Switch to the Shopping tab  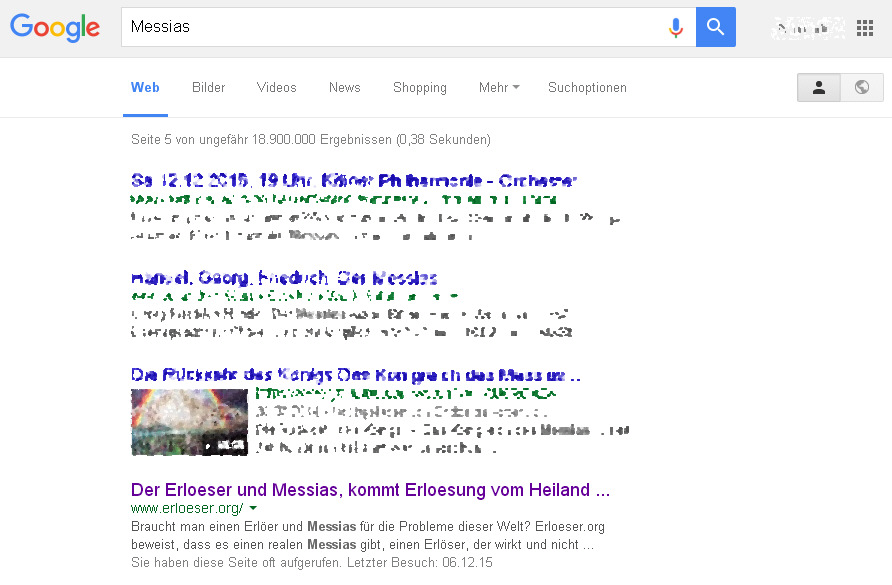coord(420,88)
